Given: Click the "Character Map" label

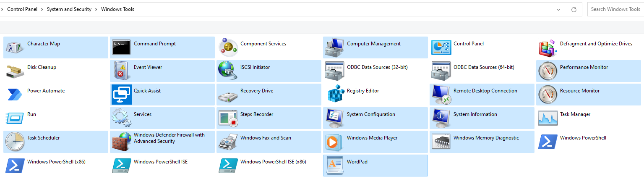Looking at the screenshot, I should click(x=44, y=44).
